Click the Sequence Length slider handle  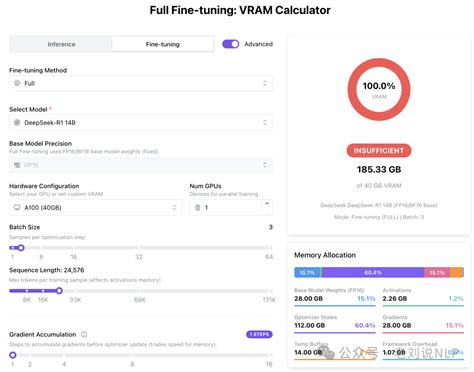(x=59, y=291)
